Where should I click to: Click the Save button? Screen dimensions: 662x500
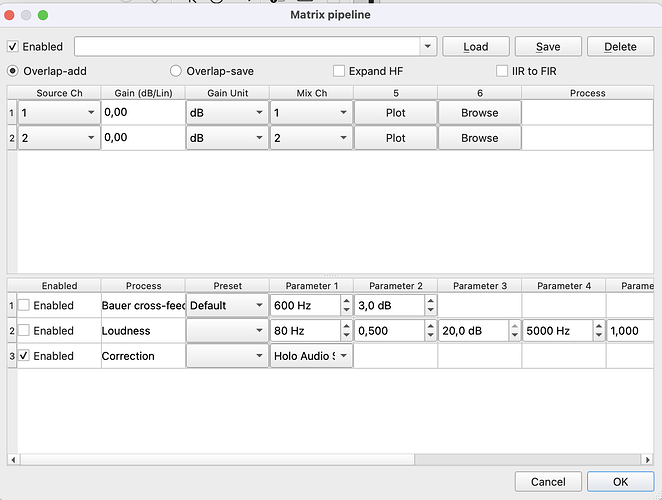click(548, 46)
